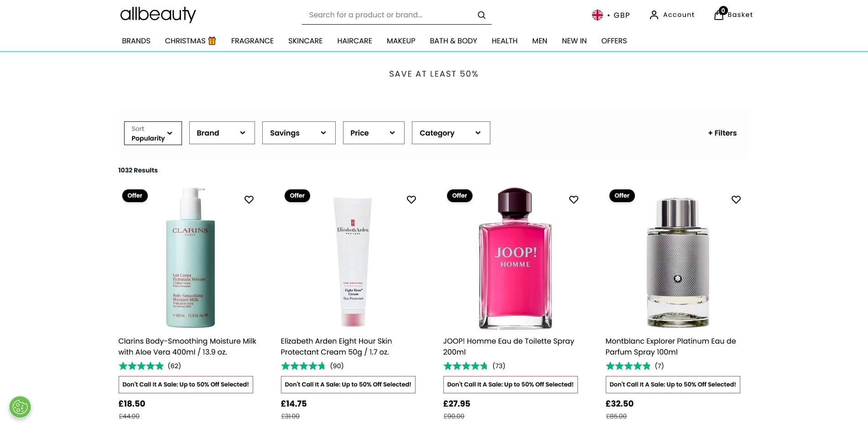
Task: Add Elizabeth Arden cream to wishlist
Action: 411,199
